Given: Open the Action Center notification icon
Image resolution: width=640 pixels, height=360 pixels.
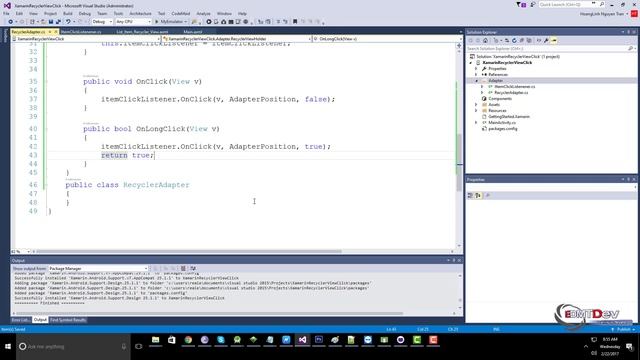Looking at the screenshot, I should point(629,347).
